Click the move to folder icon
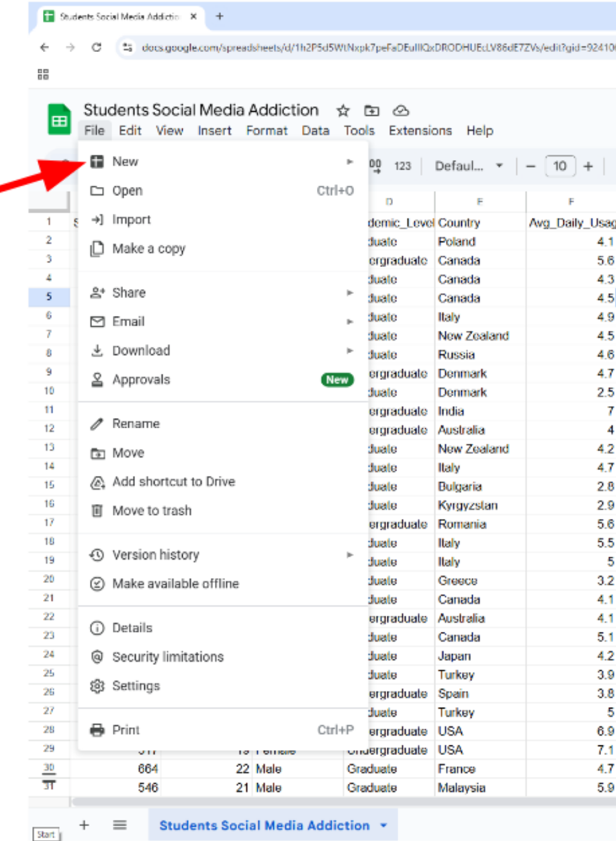Screen dimensions: 616x841 click(371, 111)
